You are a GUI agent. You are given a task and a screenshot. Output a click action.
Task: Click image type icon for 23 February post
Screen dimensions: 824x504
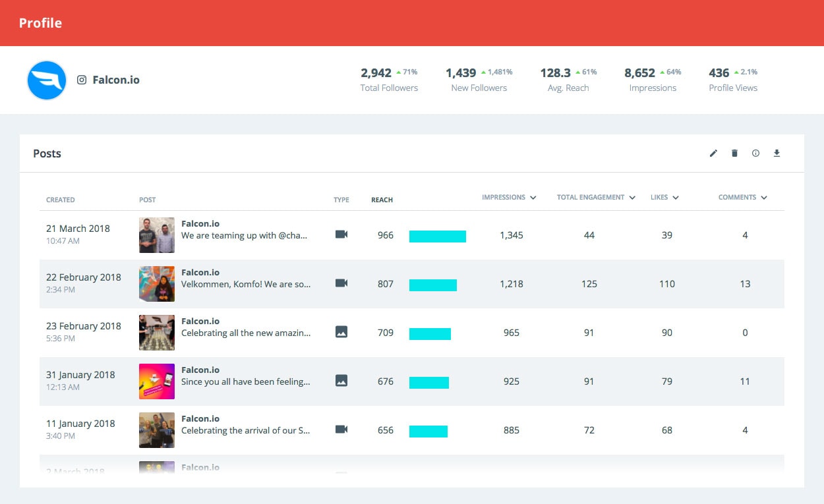coord(341,332)
